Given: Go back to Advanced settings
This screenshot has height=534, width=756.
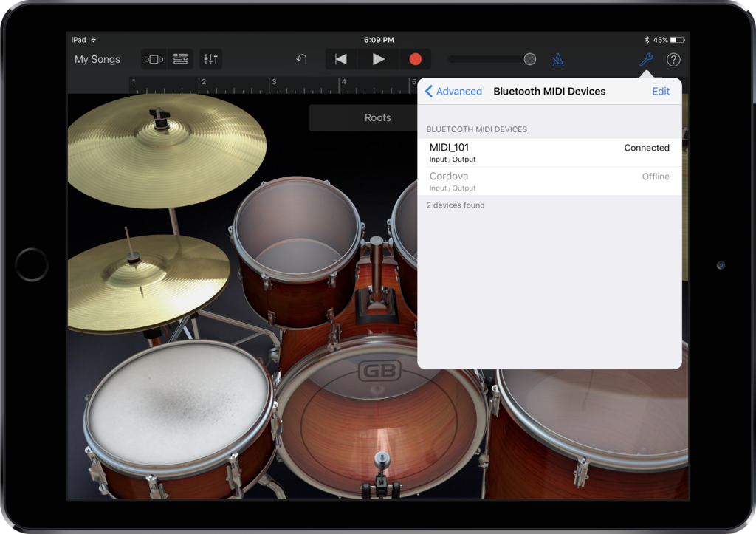Looking at the screenshot, I should point(454,91).
